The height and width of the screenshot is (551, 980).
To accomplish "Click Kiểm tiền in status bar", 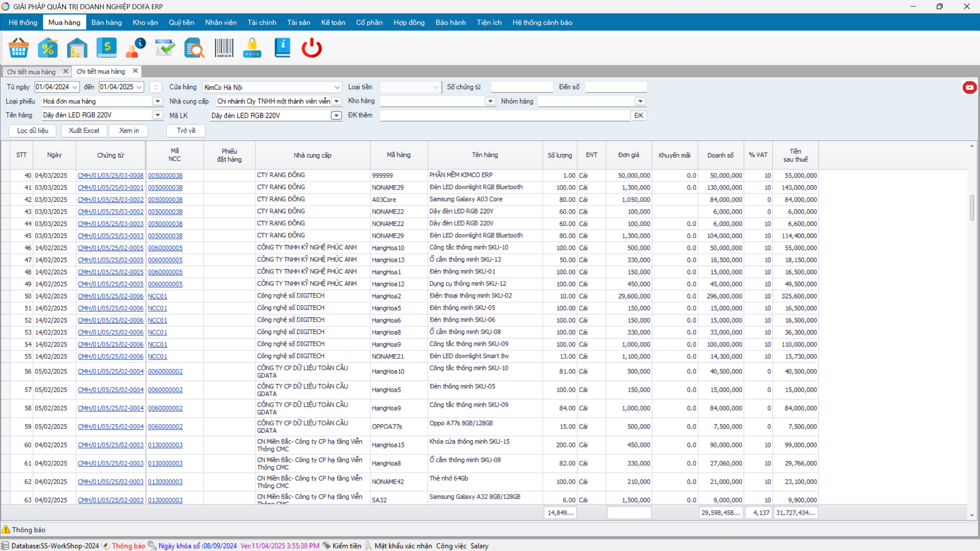I will 347,546.
